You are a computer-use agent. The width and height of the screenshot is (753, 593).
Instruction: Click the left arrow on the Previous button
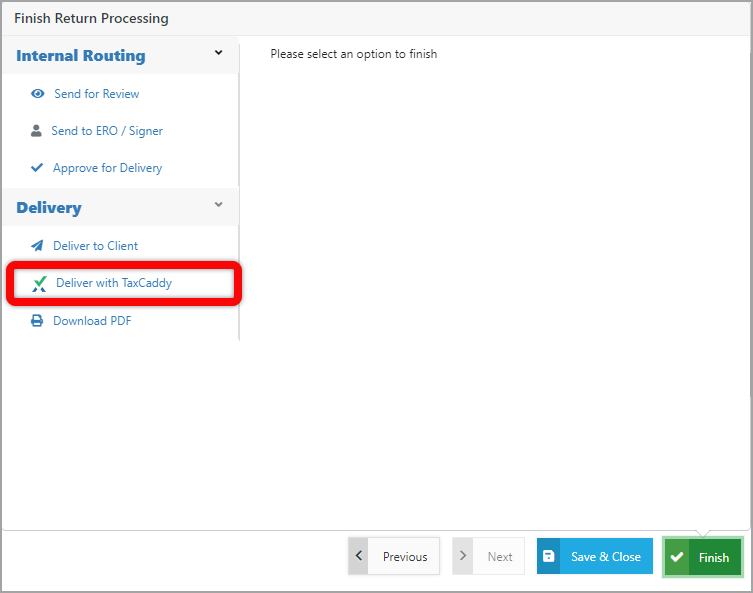point(359,556)
